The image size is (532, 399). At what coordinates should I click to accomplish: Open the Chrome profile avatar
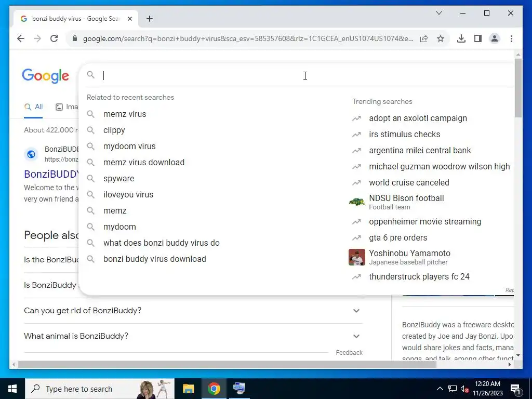point(495,38)
